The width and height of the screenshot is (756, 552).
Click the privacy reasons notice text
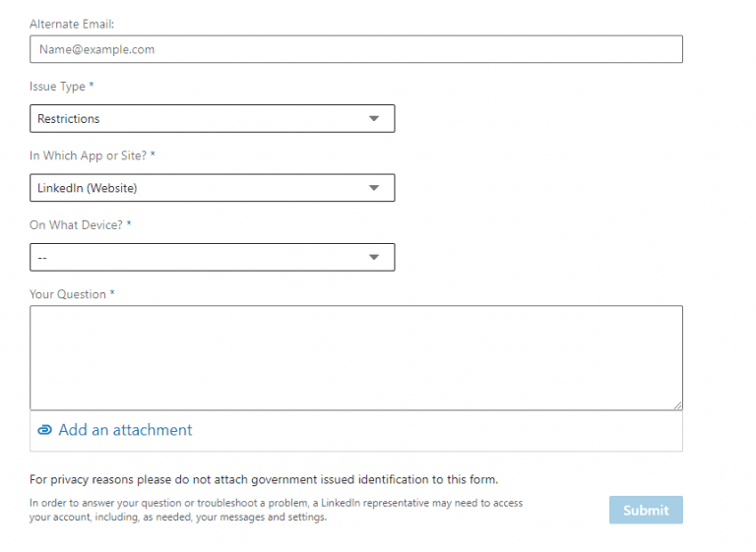pyautogui.click(x=264, y=480)
